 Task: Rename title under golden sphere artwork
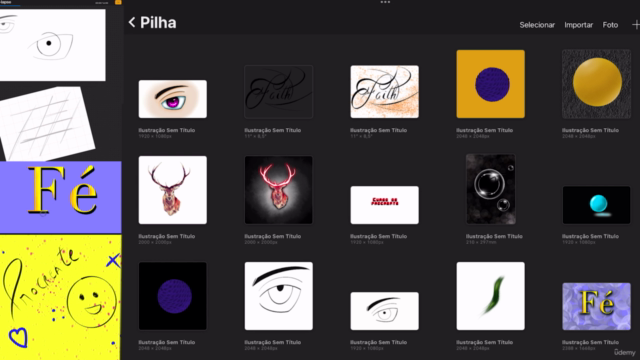pyautogui.click(x=590, y=130)
